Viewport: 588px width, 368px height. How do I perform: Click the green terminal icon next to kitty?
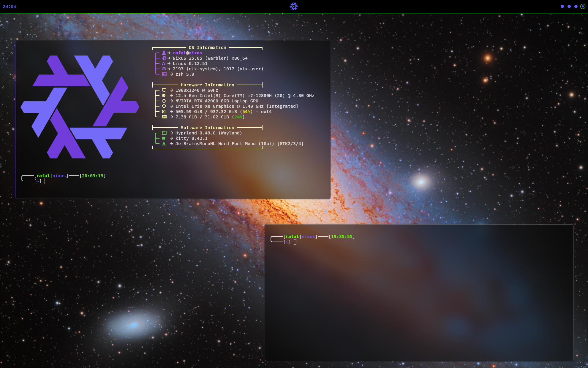tap(164, 138)
